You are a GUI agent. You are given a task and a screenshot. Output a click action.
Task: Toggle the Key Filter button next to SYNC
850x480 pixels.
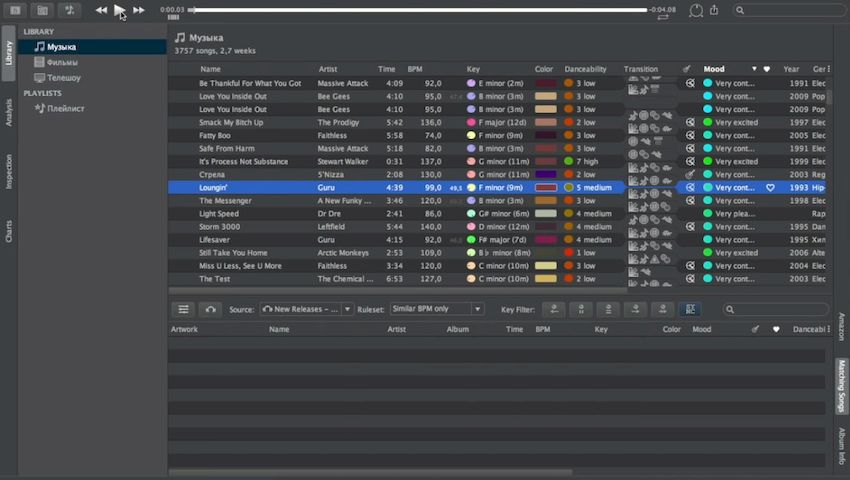[662, 309]
